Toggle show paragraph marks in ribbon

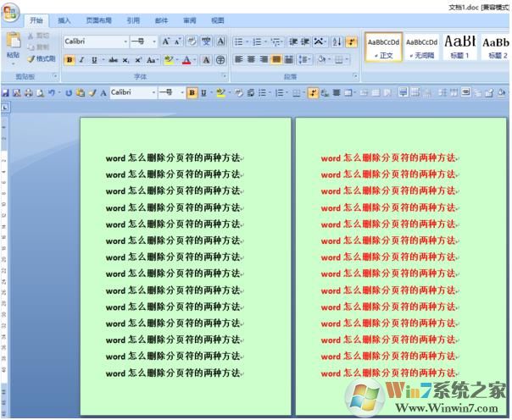click(x=351, y=41)
